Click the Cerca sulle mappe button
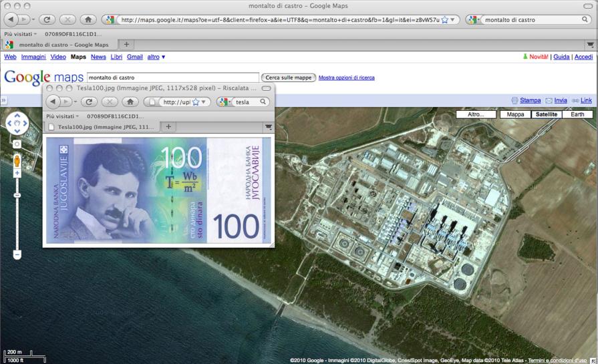The width and height of the screenshot is (598, 364). [288, 77]
